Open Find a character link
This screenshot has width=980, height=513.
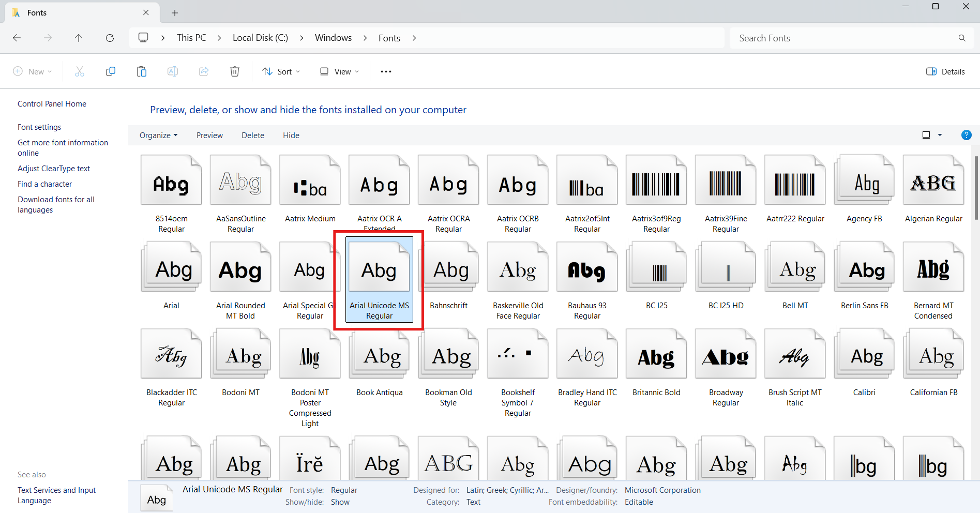pos(44,184)
